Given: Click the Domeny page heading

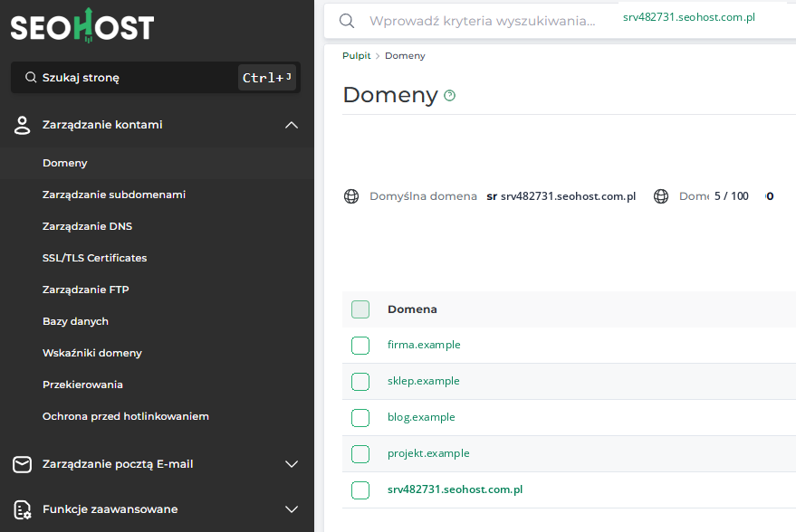Looking at the screenshot, I should point(390,95).
